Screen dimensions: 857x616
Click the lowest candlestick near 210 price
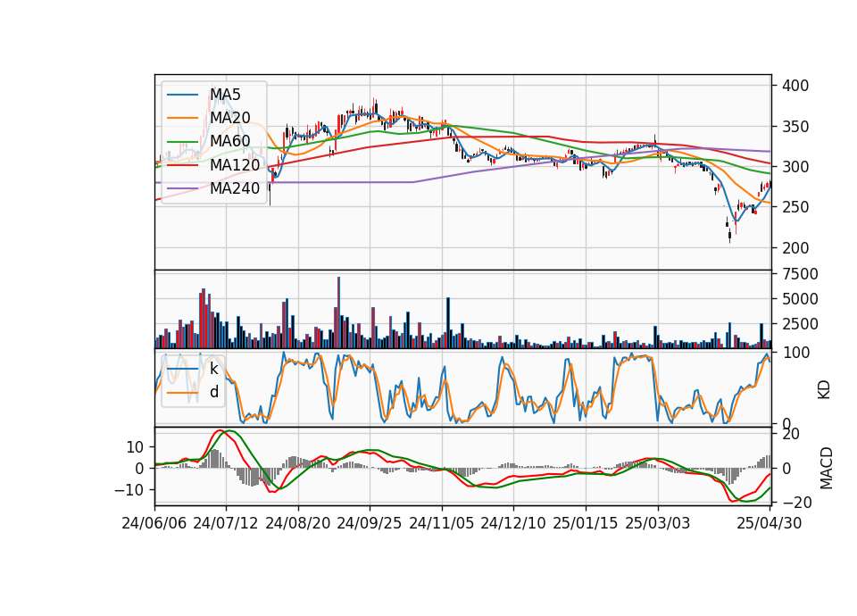point(729,236)
